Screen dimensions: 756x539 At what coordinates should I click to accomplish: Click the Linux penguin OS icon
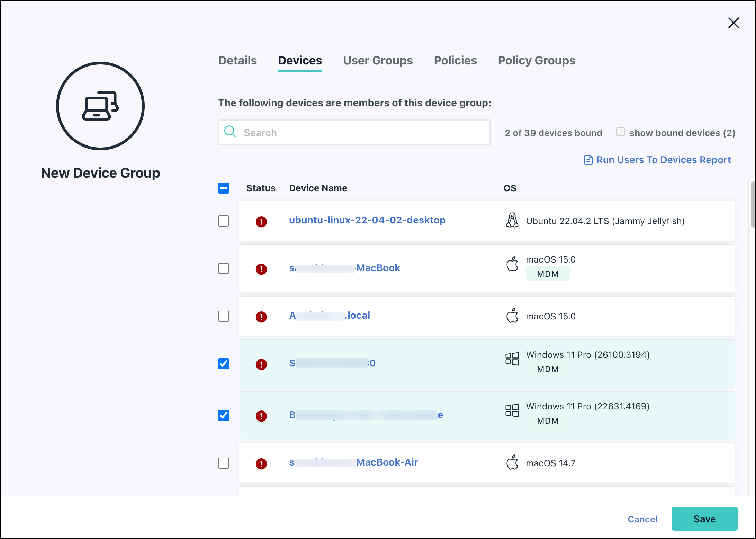(512, 221)
